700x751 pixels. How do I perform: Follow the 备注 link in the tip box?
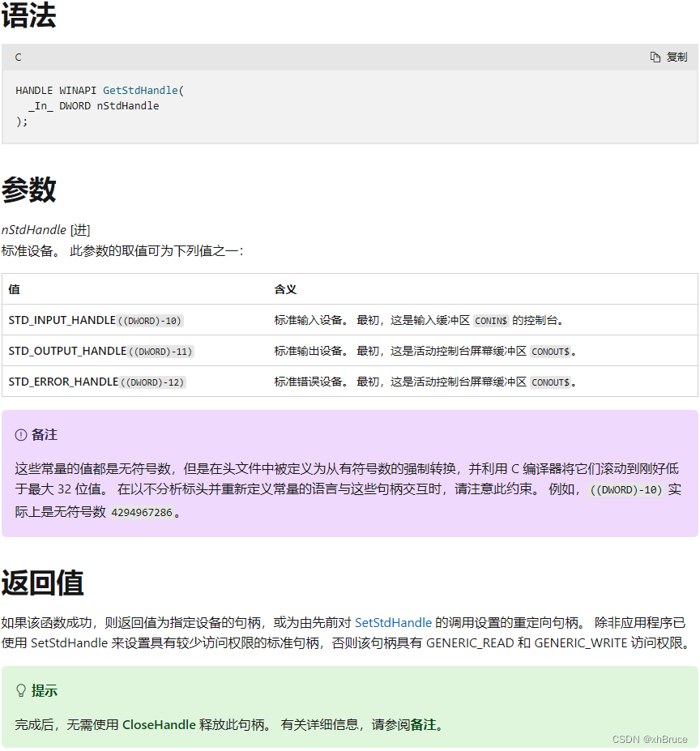click(423, 724)
